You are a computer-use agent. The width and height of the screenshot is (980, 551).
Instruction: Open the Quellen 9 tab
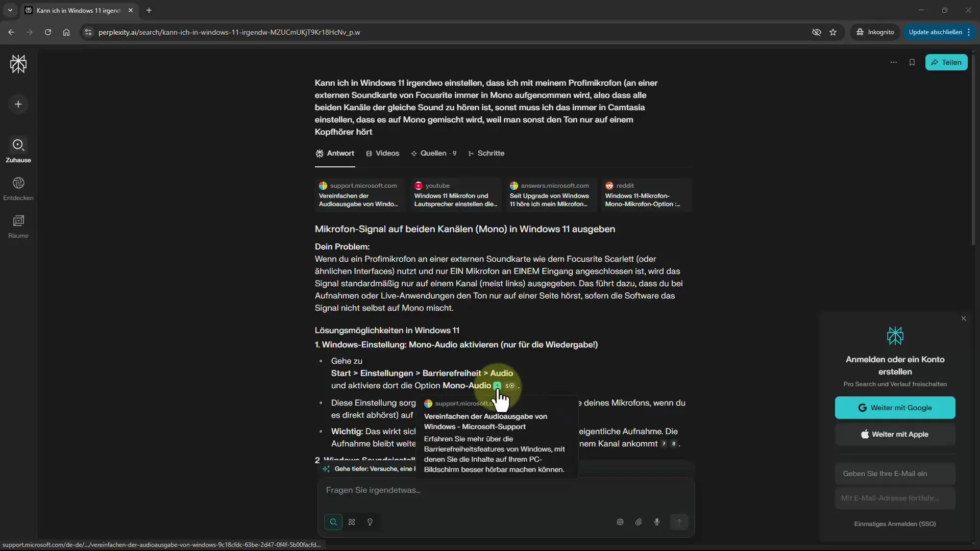(x=434, y=153)
